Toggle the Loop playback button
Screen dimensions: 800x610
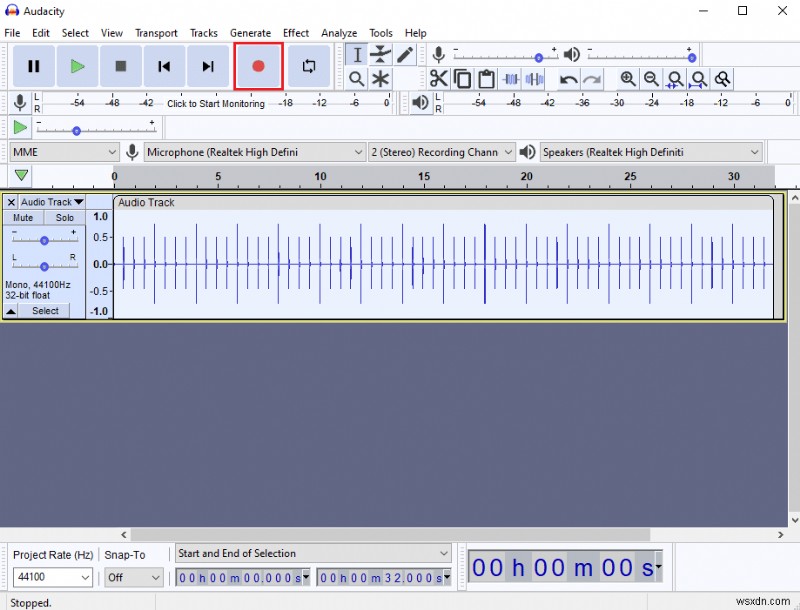309,66
